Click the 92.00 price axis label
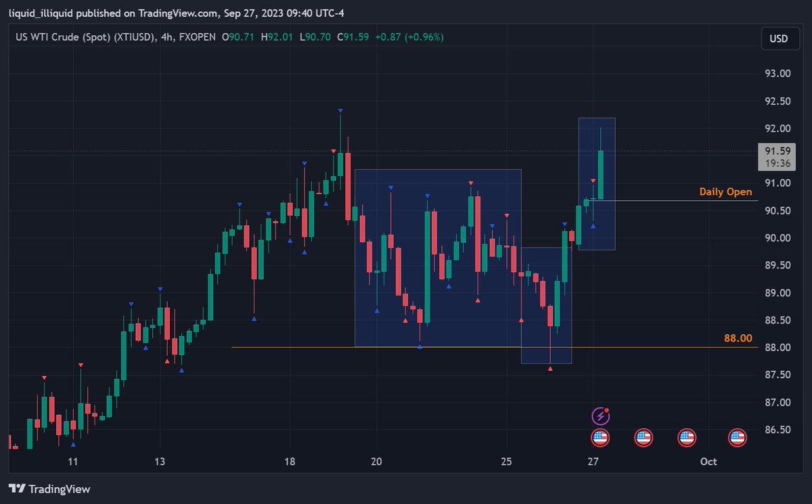Image resolution: width=812 pixels, height=504 pixels. tap(779, 129)
